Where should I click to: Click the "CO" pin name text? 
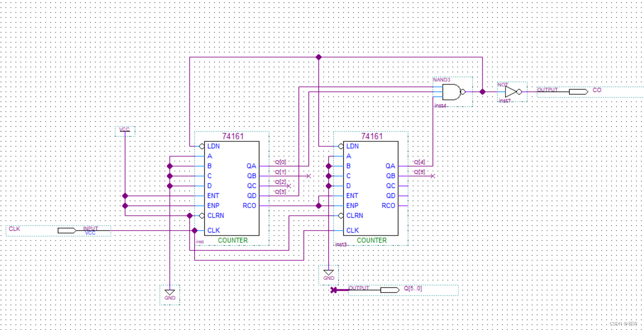click(597, 90)
